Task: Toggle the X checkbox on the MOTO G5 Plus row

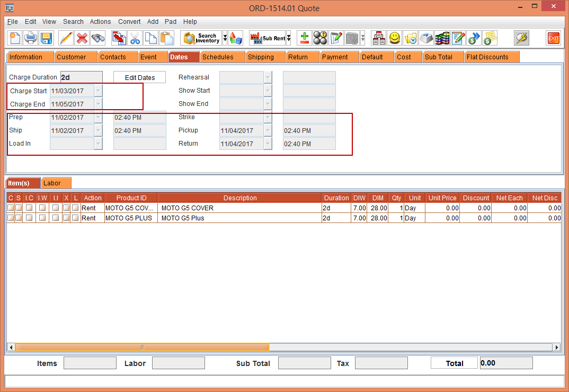Action: coord(67,218)
